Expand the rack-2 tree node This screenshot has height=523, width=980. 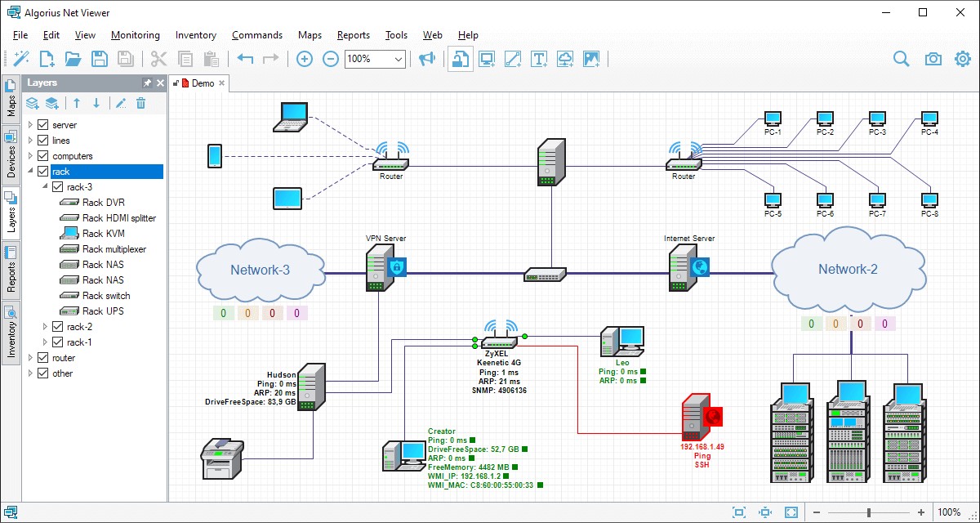[46, 327]
